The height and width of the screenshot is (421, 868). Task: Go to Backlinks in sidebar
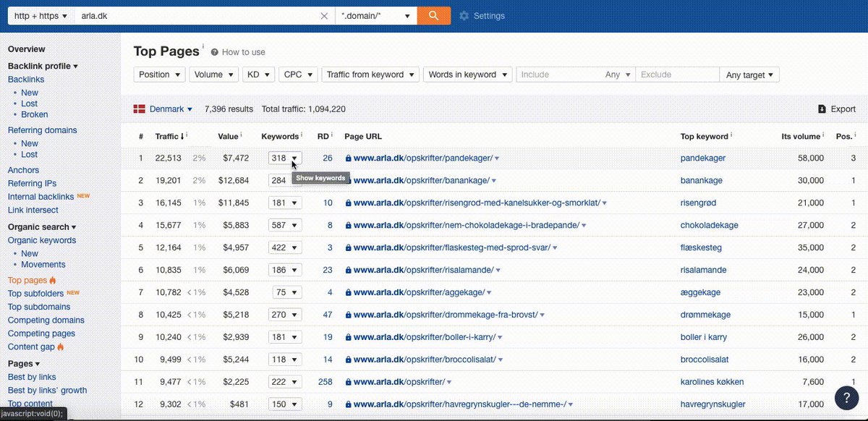coord(26,80)
